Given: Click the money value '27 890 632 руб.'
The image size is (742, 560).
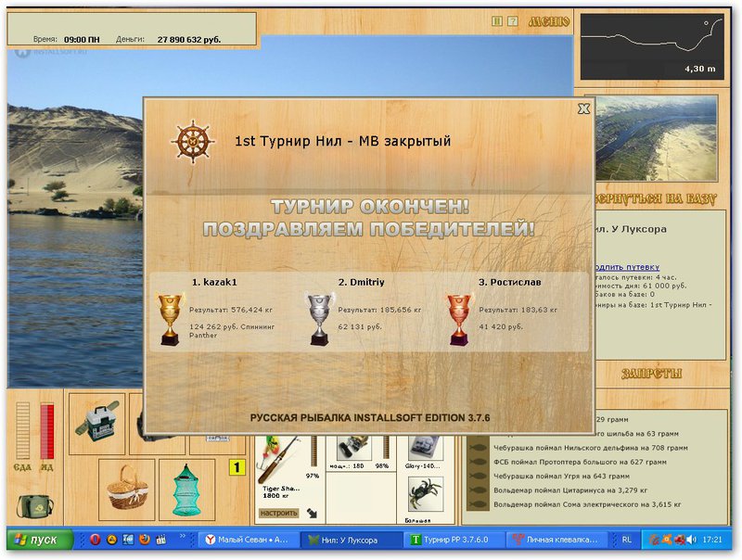Looking at the screenshot, I should coord(189,40).
